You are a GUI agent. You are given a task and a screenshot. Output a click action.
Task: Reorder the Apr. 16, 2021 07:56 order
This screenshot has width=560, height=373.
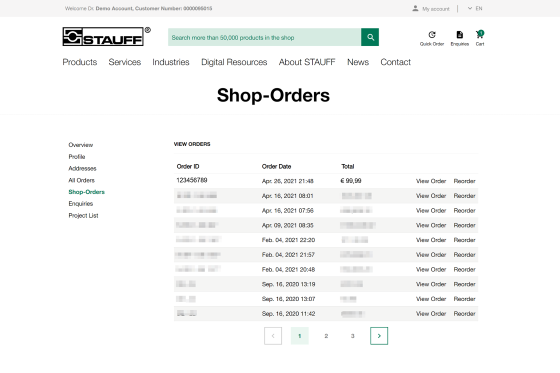click(x=464, y=210)
